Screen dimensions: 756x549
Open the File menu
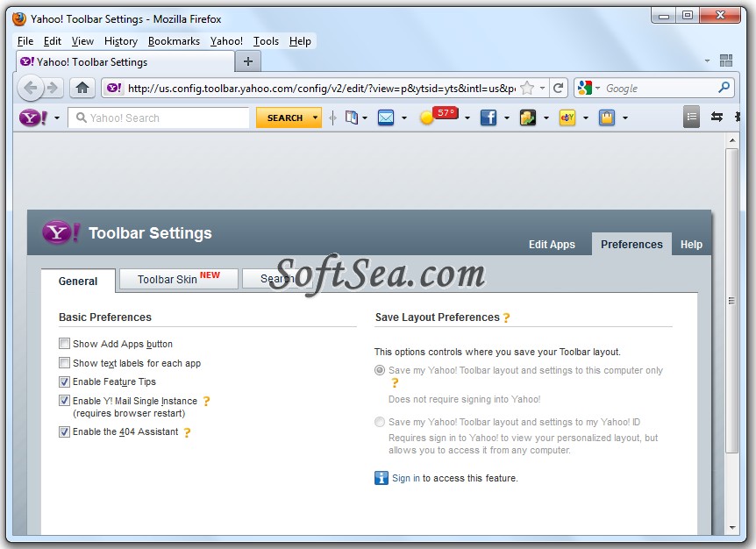point(25,41)
